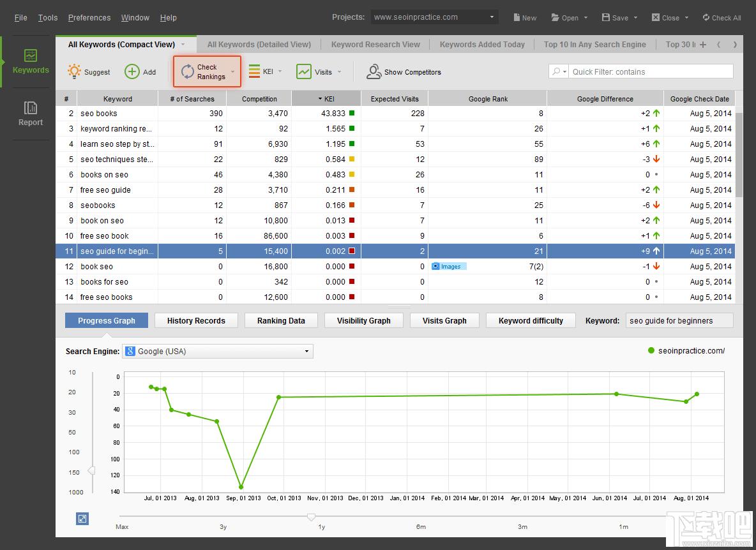Add a new workspace tab with plus icon
Viewport: 756px width, 550px height.
[703, 44]
